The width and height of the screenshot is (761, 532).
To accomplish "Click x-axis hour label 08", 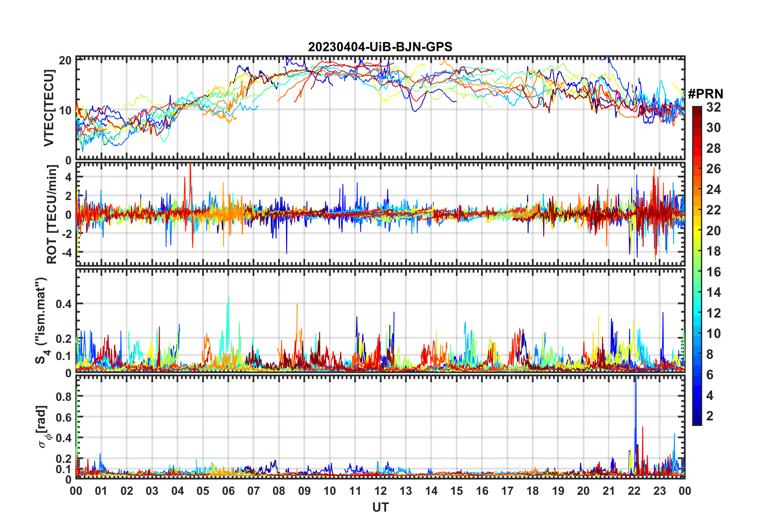I will pos(279,491).
